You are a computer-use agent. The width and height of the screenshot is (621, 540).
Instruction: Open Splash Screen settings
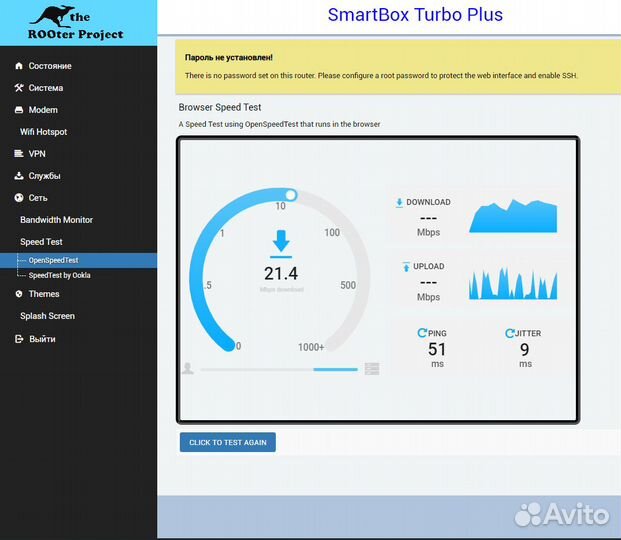tap(47, 316)
